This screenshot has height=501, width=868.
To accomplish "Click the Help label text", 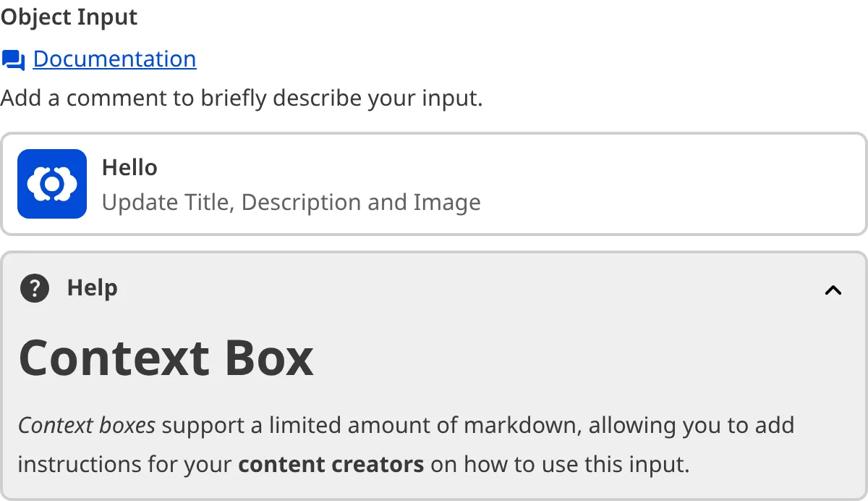I will (92, 287).
